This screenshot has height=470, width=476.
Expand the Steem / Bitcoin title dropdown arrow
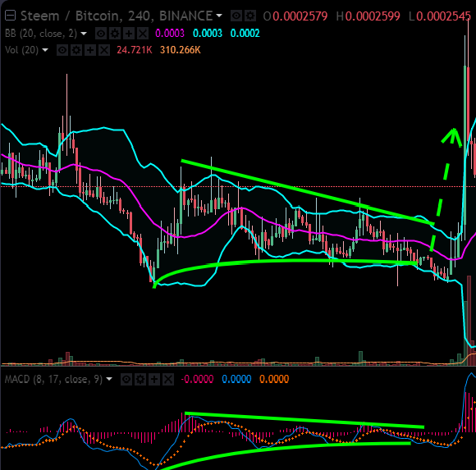[x=219, y=16]
